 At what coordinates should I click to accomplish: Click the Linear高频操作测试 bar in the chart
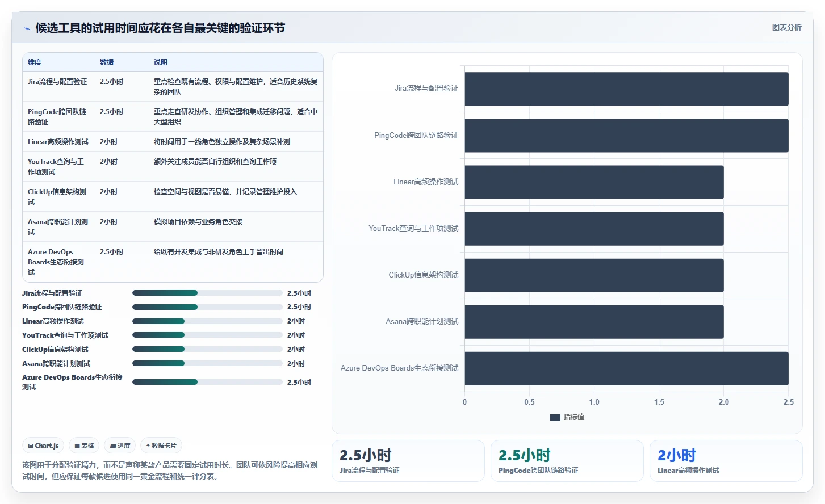coord(594,182)
